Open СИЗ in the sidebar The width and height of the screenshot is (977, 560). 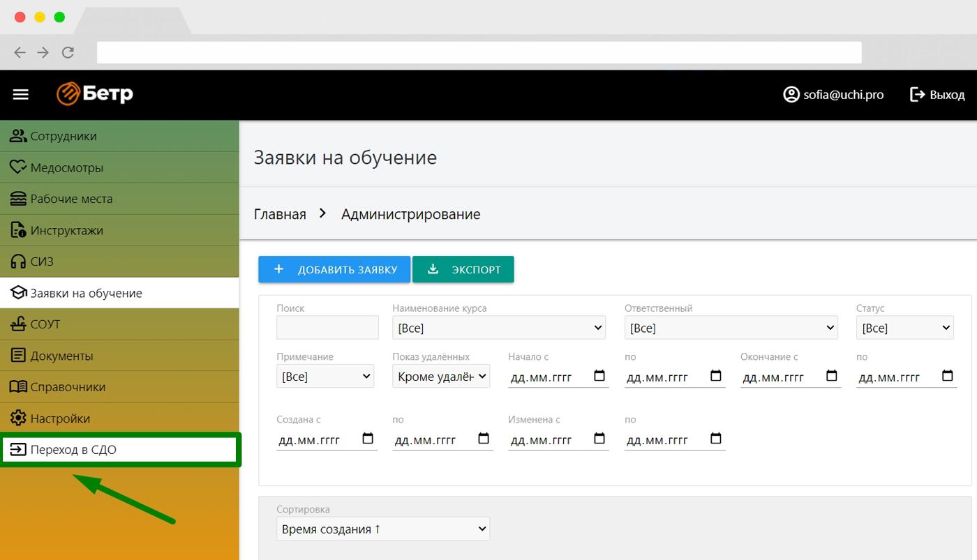[119, 262]
